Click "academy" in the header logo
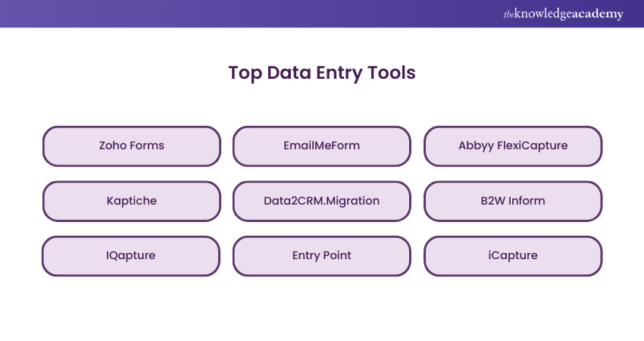 click(599, 14)
